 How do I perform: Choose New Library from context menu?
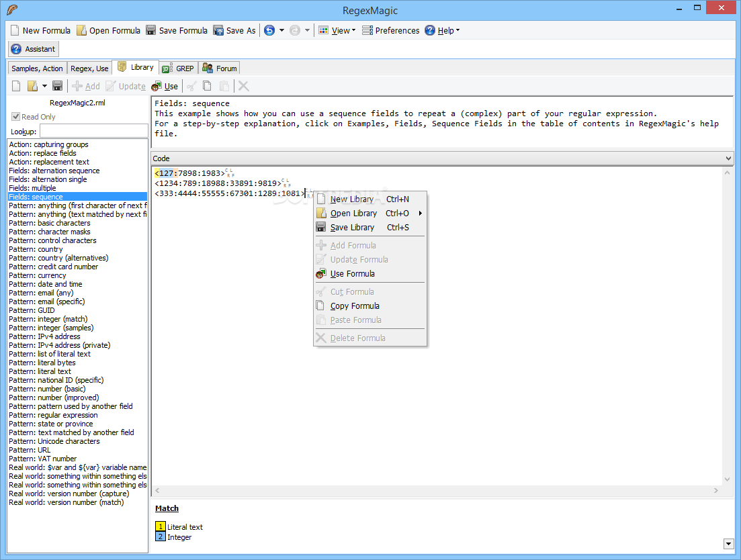click(370, 199)
